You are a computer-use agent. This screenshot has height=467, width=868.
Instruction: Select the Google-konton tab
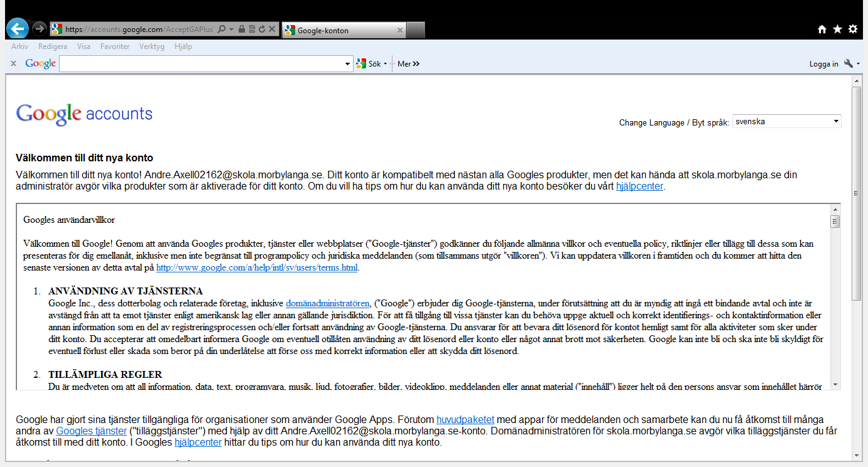point(344,30)
